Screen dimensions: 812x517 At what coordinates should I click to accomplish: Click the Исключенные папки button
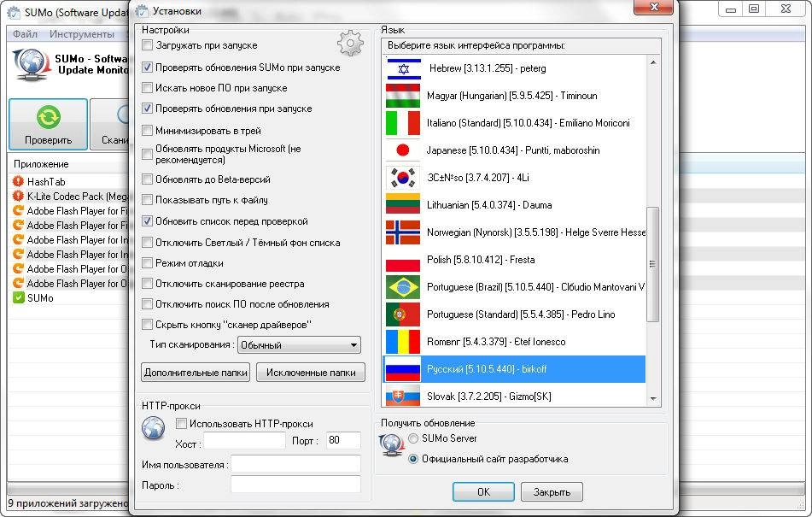[x=311, y=373]
